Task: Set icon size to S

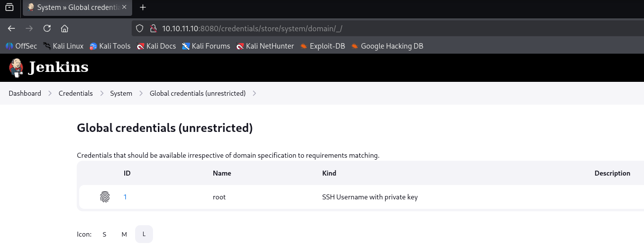Action: [104, 234]
